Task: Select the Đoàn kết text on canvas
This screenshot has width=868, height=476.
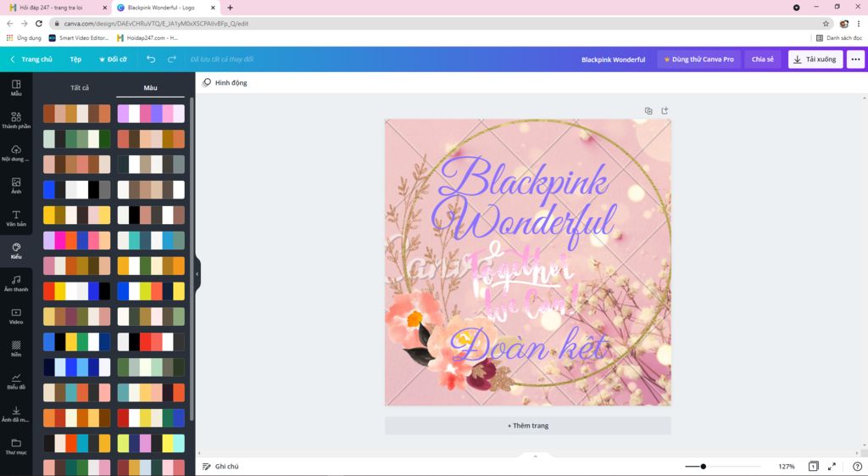Action: [529, 346]
